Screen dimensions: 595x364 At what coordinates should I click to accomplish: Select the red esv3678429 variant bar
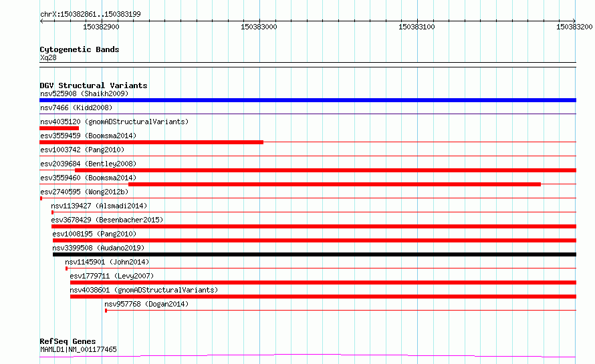point(314,226)
